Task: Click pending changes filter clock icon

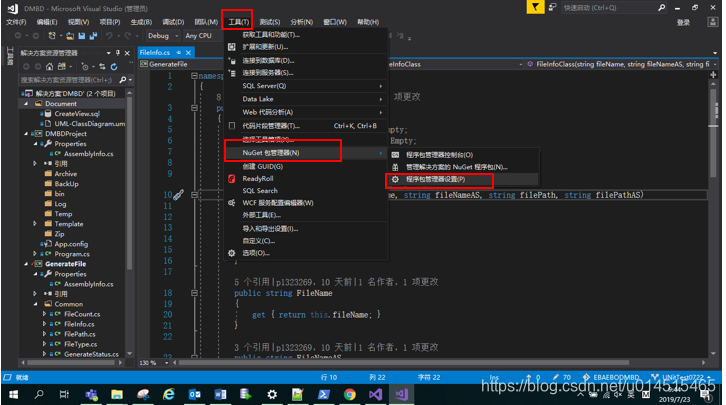Action: point(86,67)
